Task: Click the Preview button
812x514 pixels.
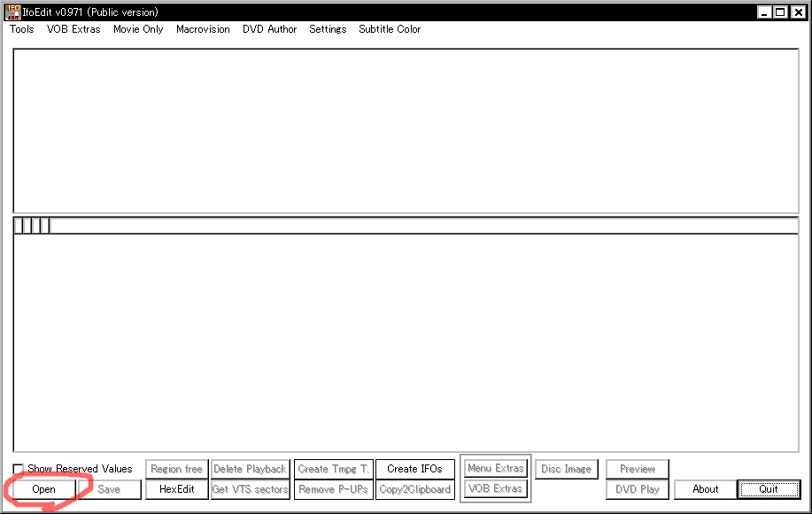Action: pos(638,469)
